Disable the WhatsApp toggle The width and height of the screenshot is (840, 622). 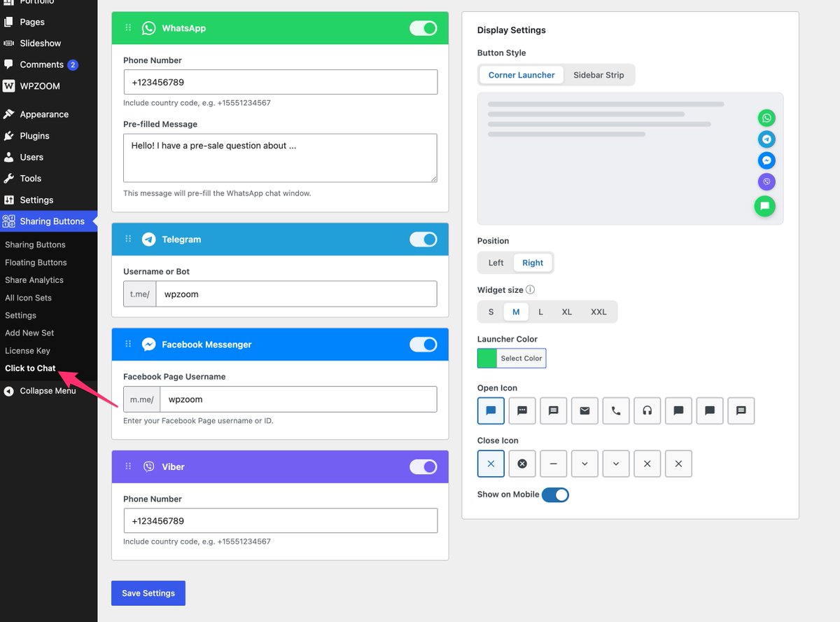coord(423,28)
